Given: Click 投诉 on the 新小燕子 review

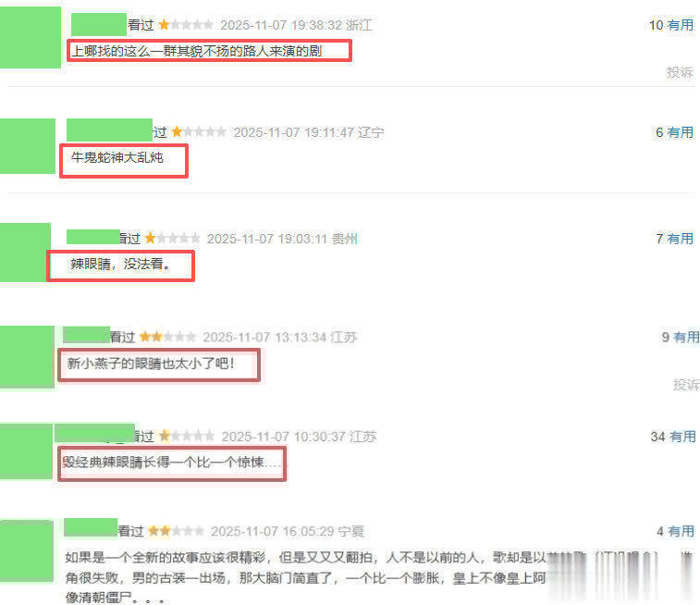Looking at the screenshot, I should pos(686,385).
